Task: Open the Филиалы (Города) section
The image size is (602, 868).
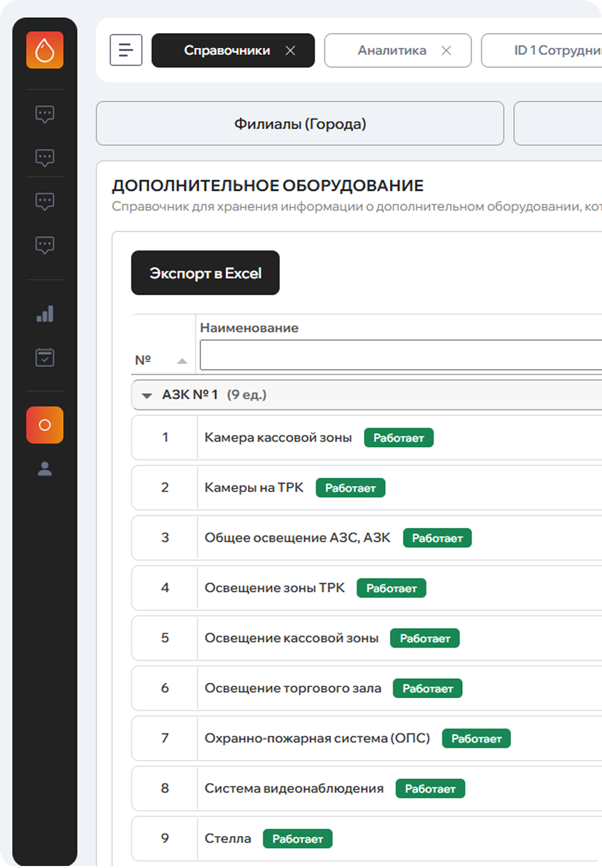Action: tap(300, 123)
